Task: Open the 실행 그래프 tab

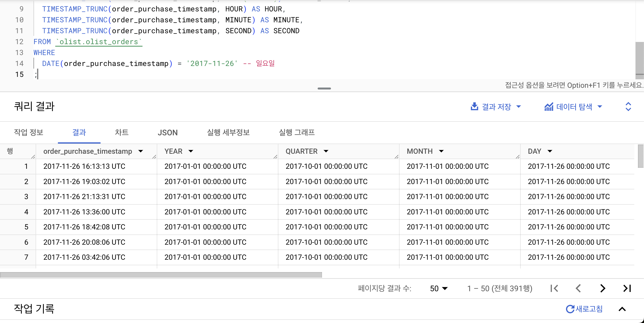Action: tap(297, 132)
